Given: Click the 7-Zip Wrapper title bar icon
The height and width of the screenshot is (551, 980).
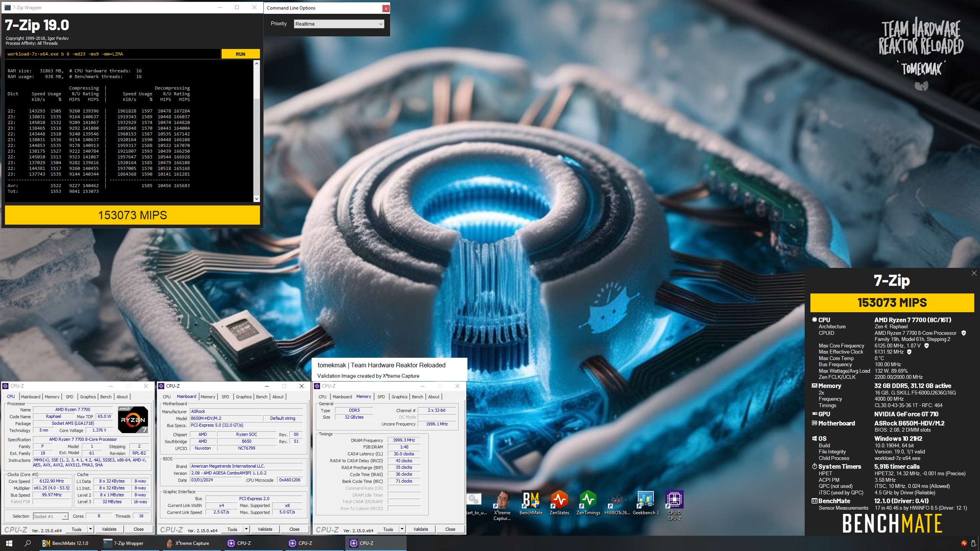Looking at the screenshot, I should click(8, 7).
